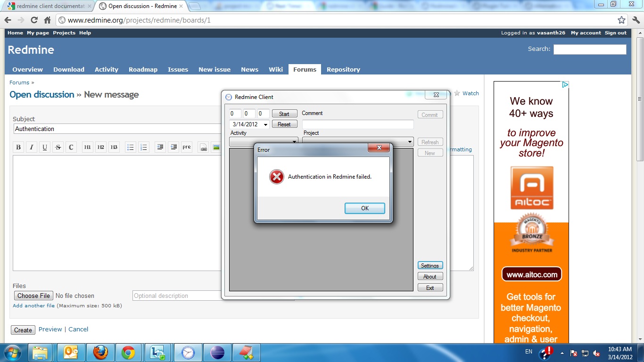Image resolution: width=644 pixels, height=362 pixels.
Task: Click Reset button in Redmine Client
Action: point(284,124)
